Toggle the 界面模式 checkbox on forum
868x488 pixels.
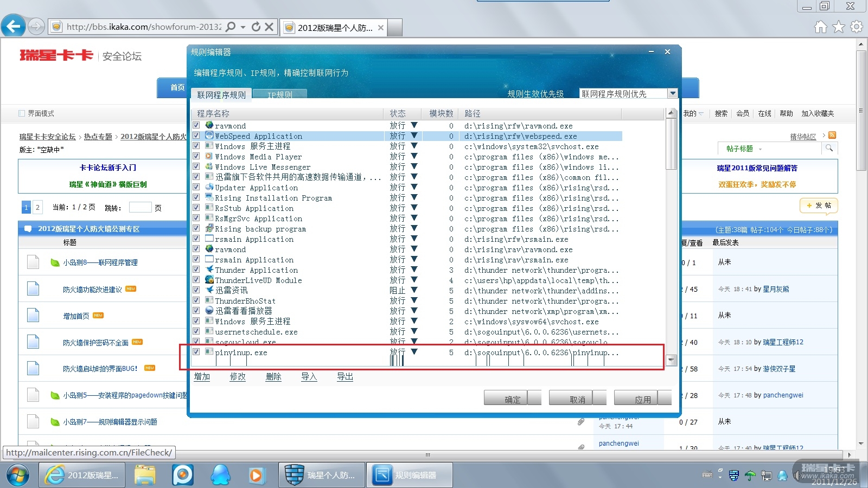(x=22, y=113)
